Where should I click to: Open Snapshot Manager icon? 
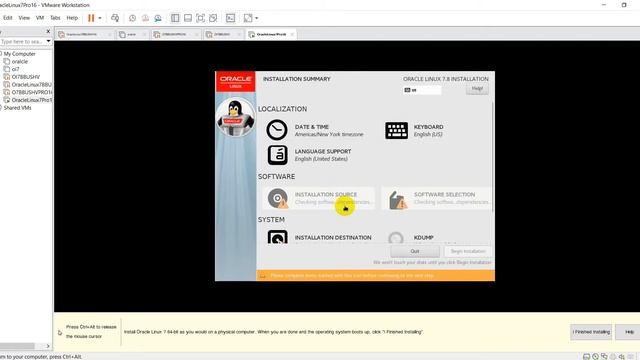tap(158, 18)
